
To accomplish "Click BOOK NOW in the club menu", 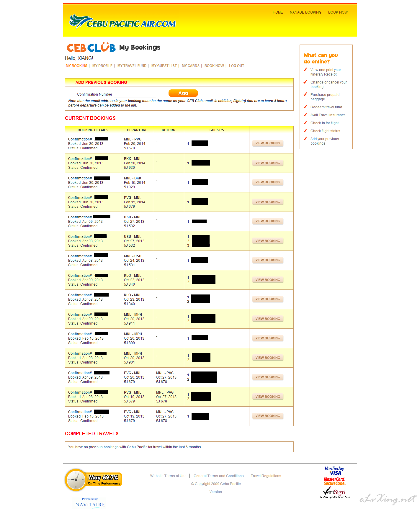I will click(214, 66).
